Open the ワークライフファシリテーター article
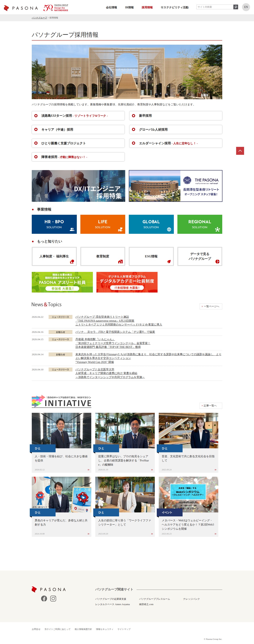Viewport: 254px width, 644px height. click(x=125, y=506)
